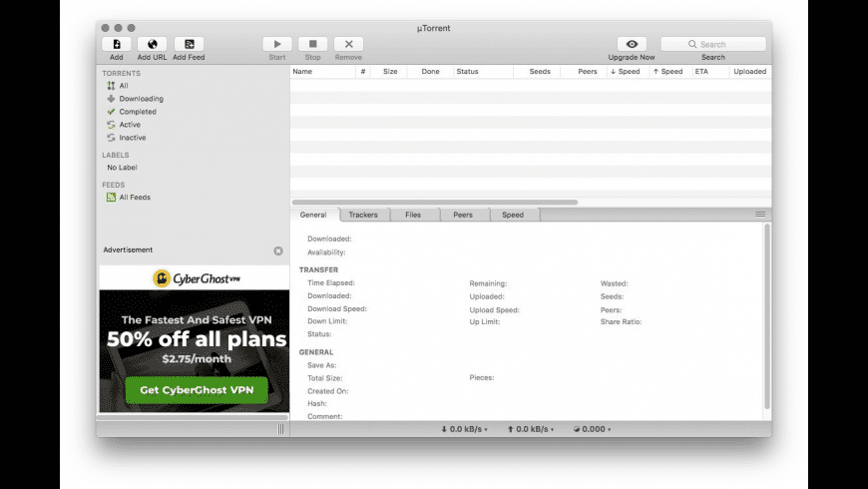This screenshot has width=868, height=489.
Task: Select Completed filter in sidebar
Action: coord(138,112)
